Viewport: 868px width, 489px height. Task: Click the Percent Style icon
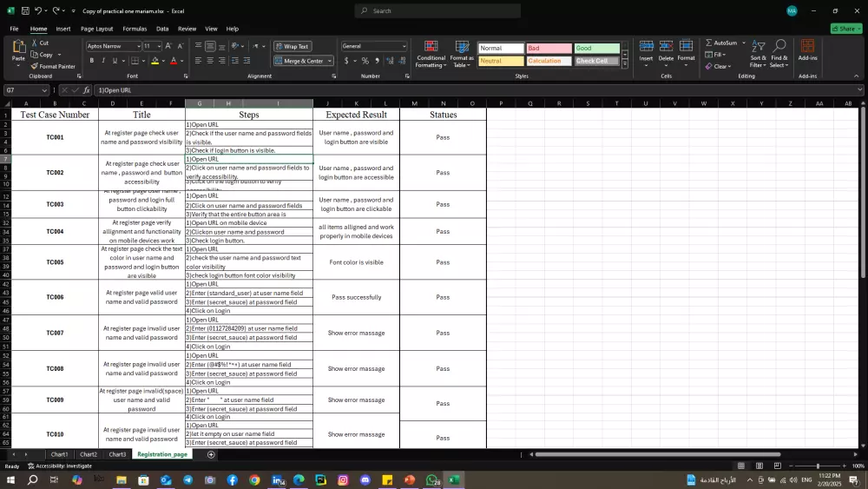click(365, 61)
